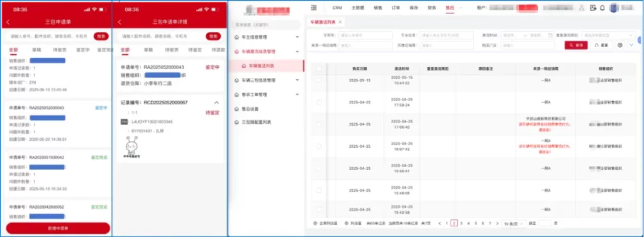This screenshot has width=644, height=237.
Task: Open the 订单 top menu
Action: click(x=396, y=8)
